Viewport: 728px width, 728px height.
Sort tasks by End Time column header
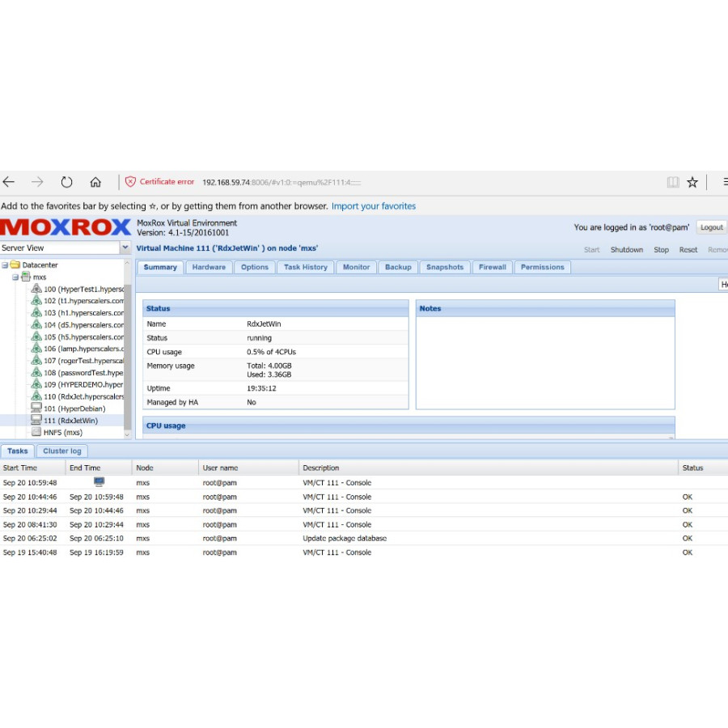99,468
